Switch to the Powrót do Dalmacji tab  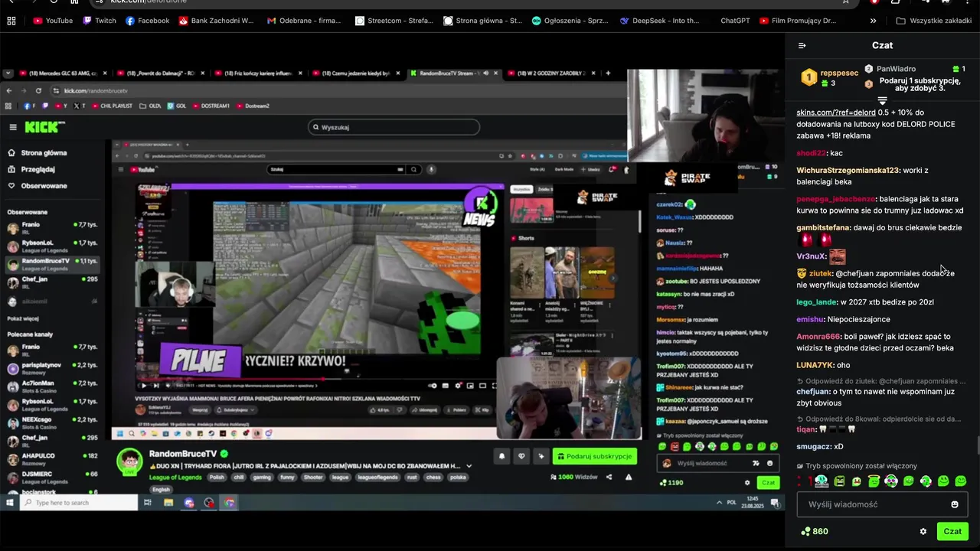(158, 73)
